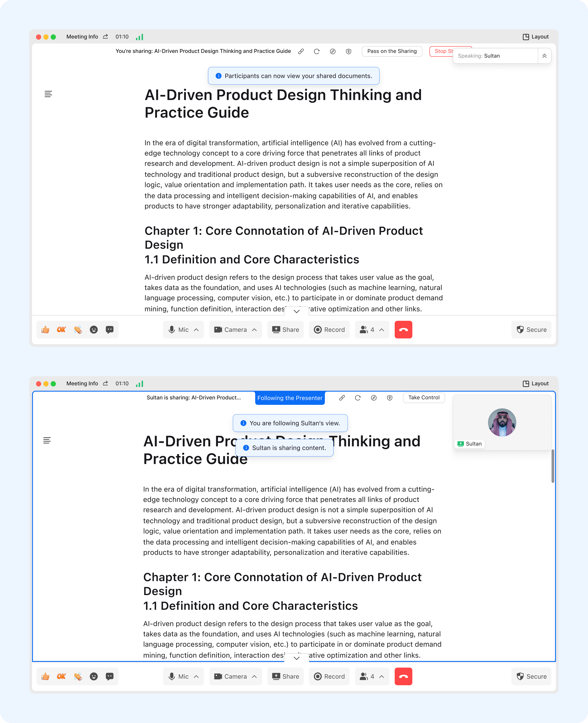Screen dimensions: 588x723
Task: Open the chat message icon in bottom window
Action: pos(109,676)
